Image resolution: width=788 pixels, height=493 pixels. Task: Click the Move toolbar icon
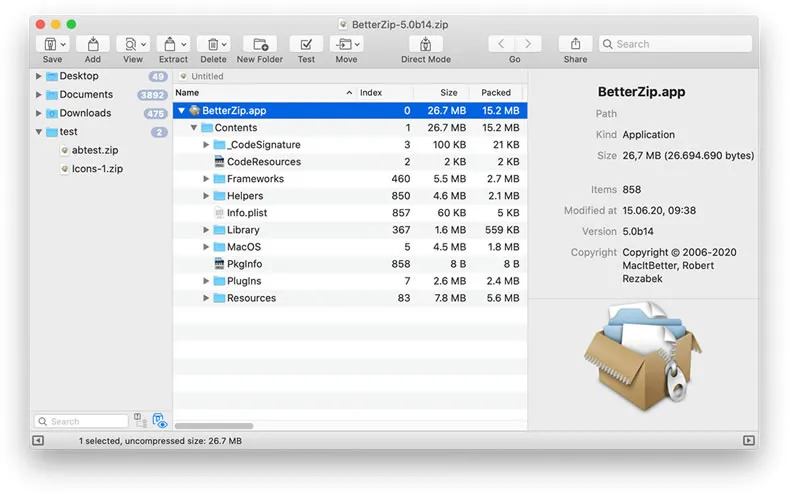tap(344, 44)
